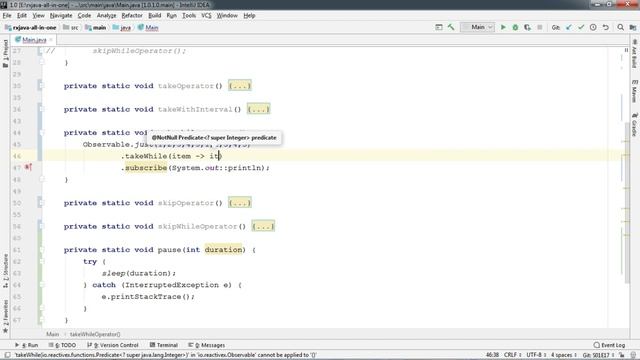This screenshot has width=640, height=360.
Task: Open the Terminal tool window
Action: click(x=163, y=345)
